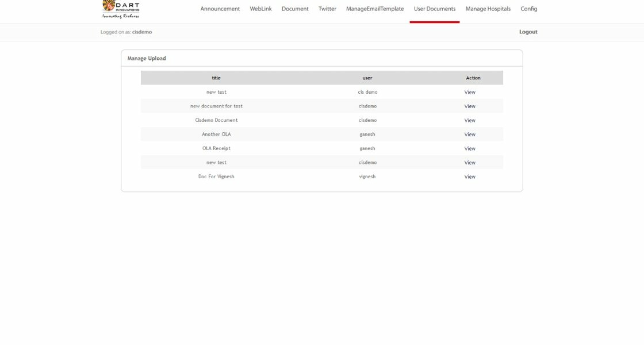This screenshot has height=345, width=644.
Task: Click the 'title' column header
Action: (216, 78)
